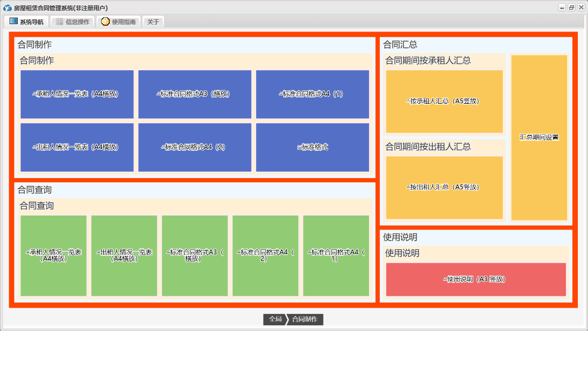Open blue tile 标准合同格式A3（横放）
The width and height of the screenshot is (588, 383).
tap(194, 94)
